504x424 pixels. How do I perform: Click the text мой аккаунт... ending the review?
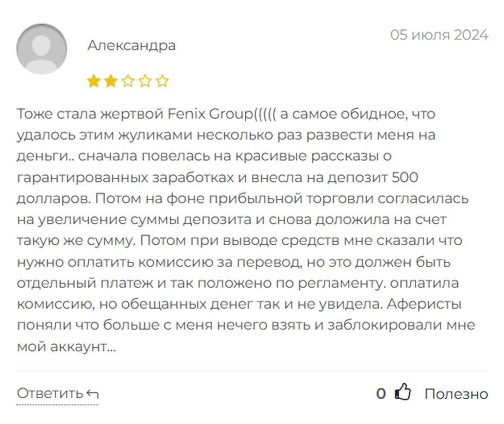click(x=66, y=347)
